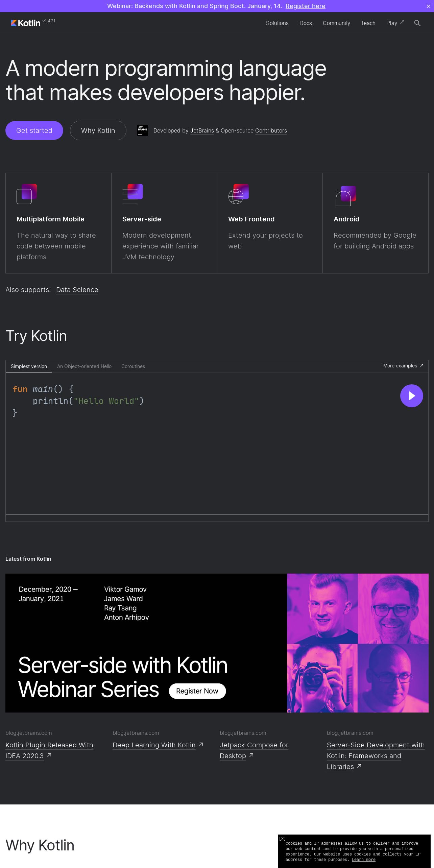Open the Play menu item

click(x=391, y=23)
